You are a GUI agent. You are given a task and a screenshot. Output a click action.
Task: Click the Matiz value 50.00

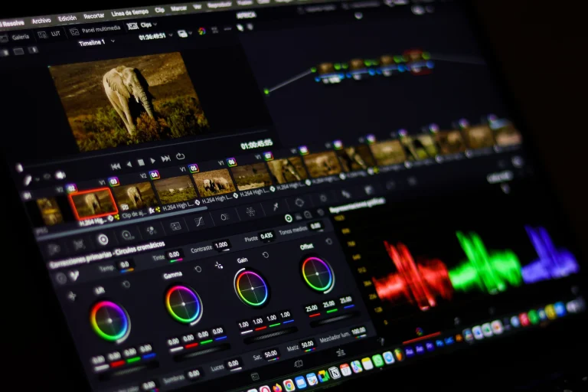[x=308, y=344]
